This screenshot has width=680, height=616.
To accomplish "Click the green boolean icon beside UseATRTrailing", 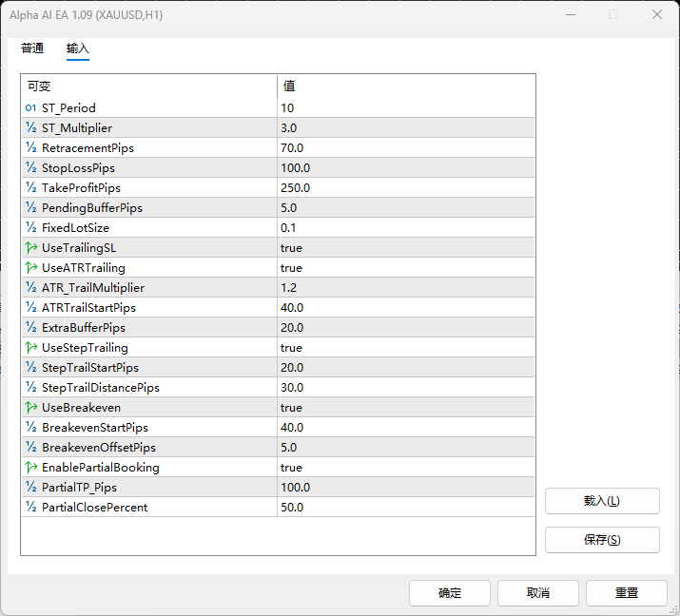I will pos(30,267).
